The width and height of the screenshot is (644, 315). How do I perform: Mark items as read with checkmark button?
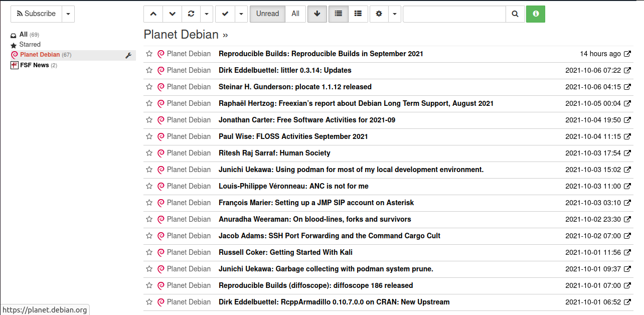(x=225, y=14)
